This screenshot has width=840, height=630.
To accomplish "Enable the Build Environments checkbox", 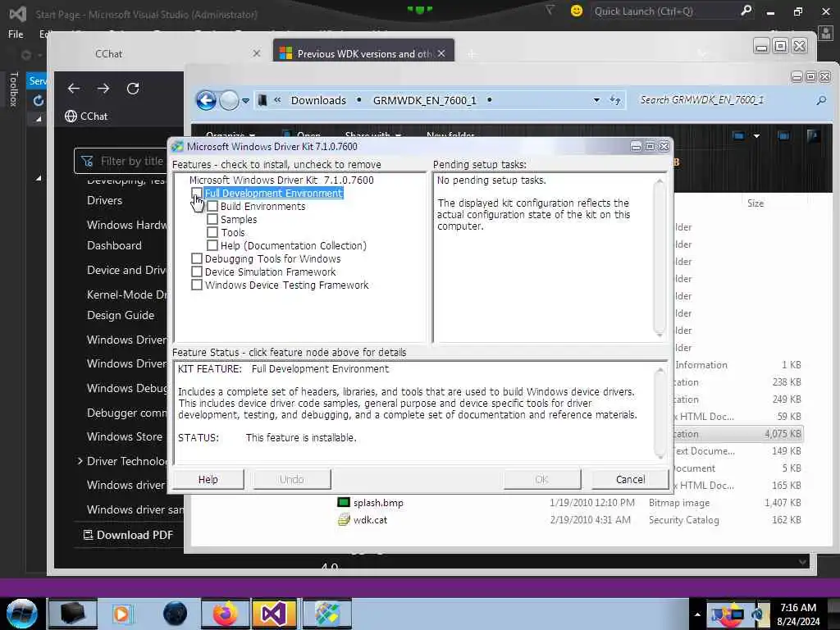I will coord(212,206).
